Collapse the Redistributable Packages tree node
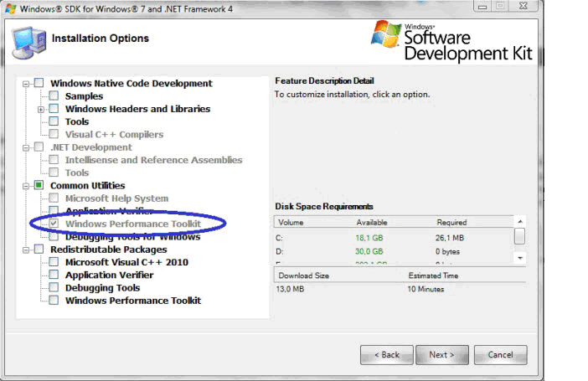 point(27,250)
